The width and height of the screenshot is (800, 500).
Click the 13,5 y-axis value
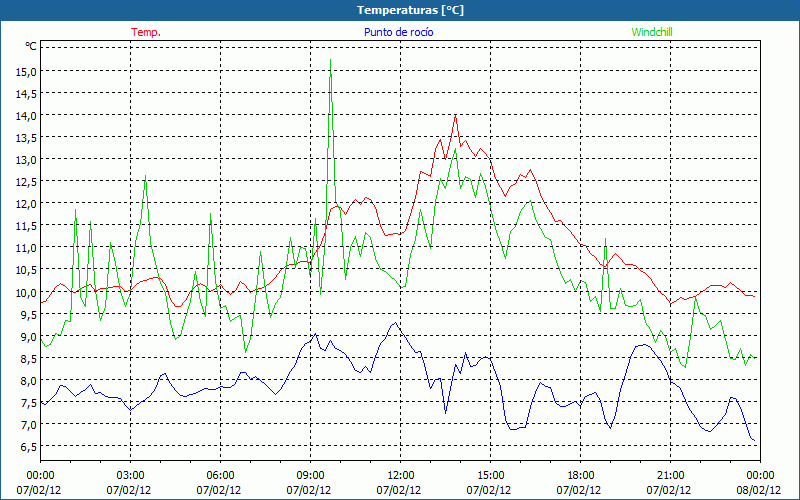pyautogui.click(x=27, y=138)
